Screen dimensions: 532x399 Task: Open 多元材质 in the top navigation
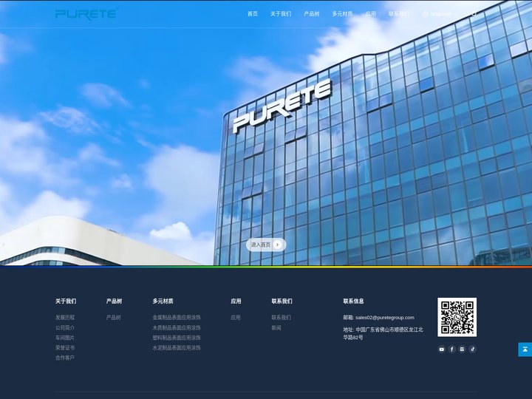point(342,14)
